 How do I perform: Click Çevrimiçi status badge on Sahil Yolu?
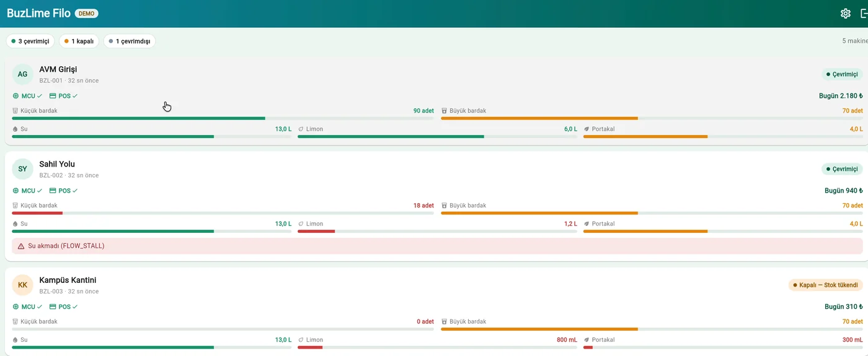[842, 169]
